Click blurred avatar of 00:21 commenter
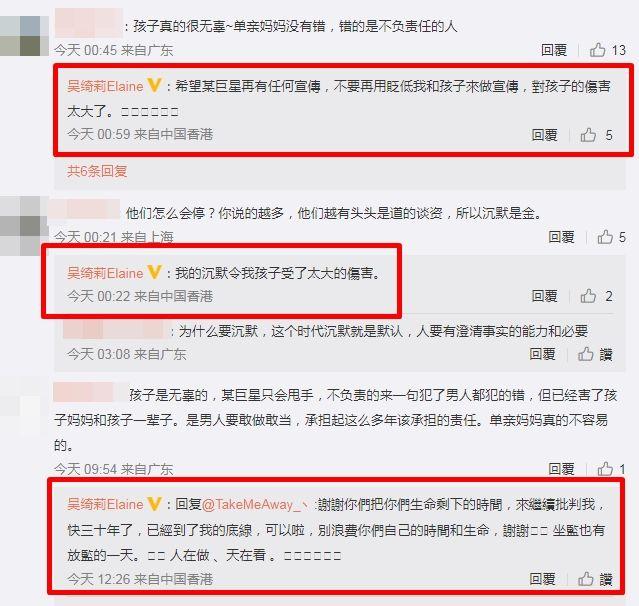The height and width of the screenshot is (606, 639). [x=20, y=225]
